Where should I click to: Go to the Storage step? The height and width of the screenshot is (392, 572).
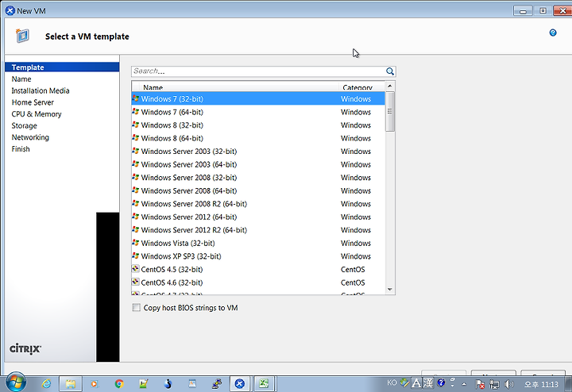point(24,125)
